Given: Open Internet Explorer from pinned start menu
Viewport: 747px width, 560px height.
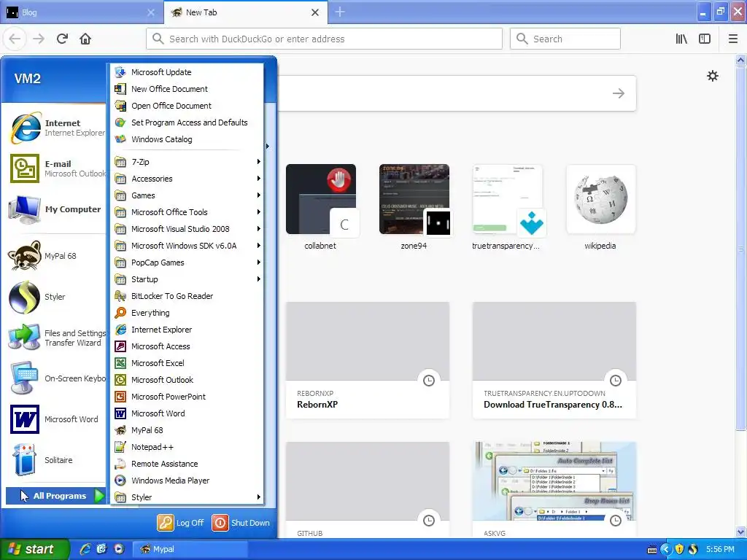Looking at the screenshot, I should pos(56,128).
